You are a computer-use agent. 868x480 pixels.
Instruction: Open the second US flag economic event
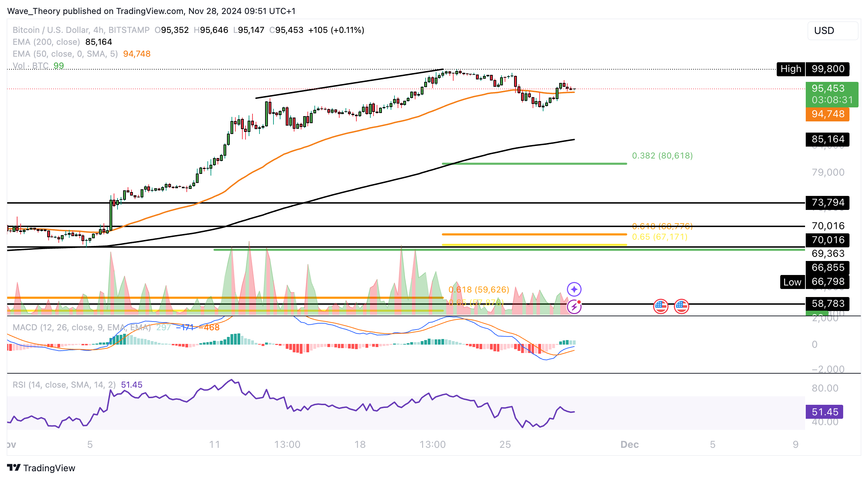[681, 306]
